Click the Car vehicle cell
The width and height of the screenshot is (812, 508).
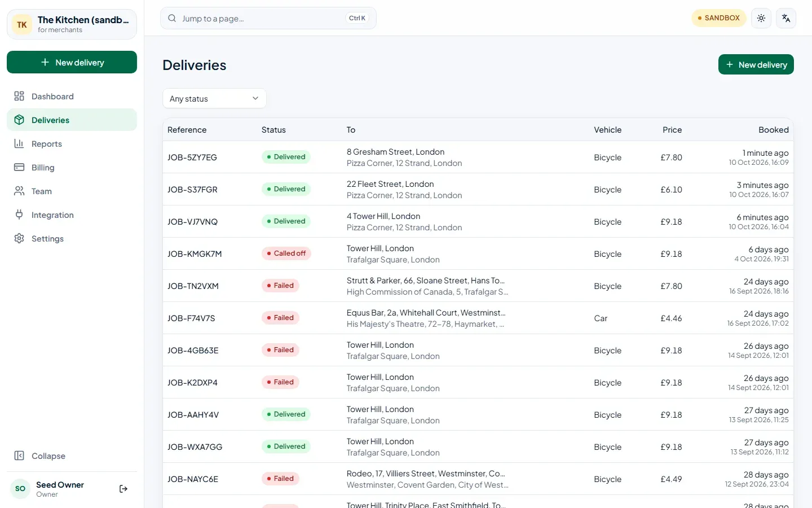point(601,318)
